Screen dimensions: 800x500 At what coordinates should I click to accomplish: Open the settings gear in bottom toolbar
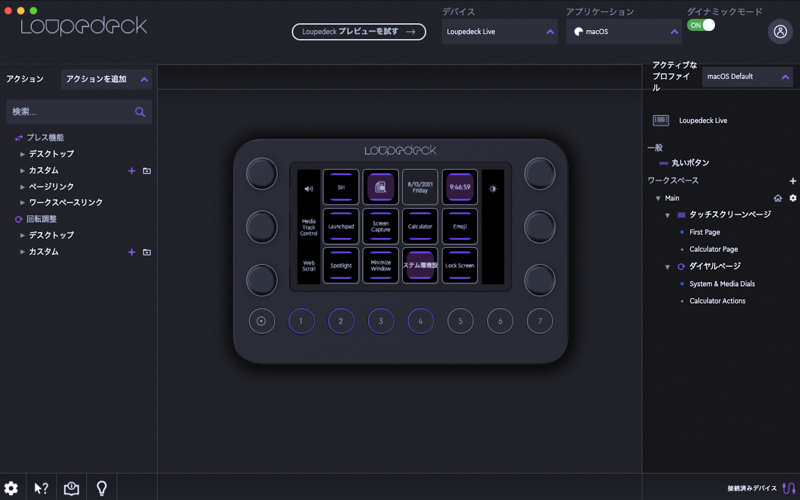point(11,488)
